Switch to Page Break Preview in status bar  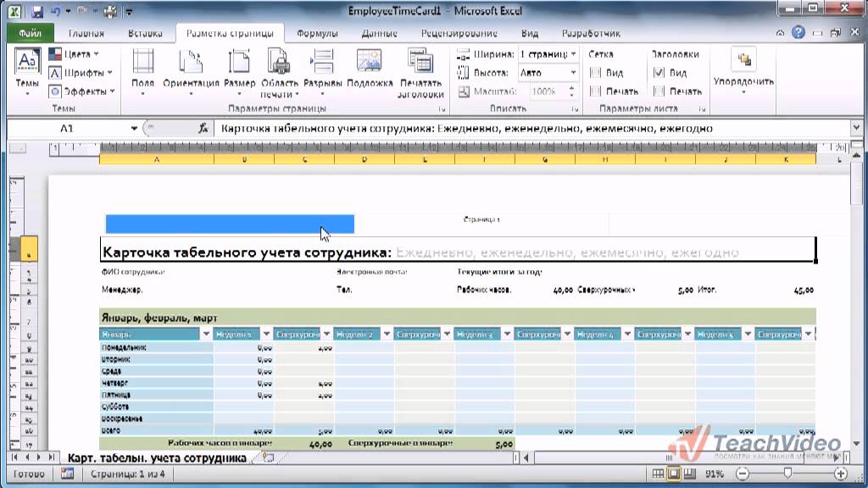[690, 474]
